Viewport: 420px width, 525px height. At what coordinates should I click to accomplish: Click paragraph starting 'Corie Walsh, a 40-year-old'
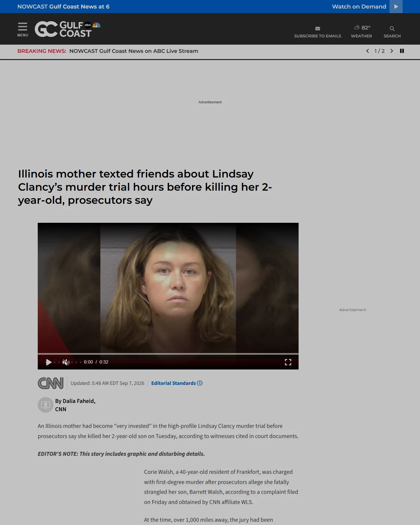pos(221,487)
